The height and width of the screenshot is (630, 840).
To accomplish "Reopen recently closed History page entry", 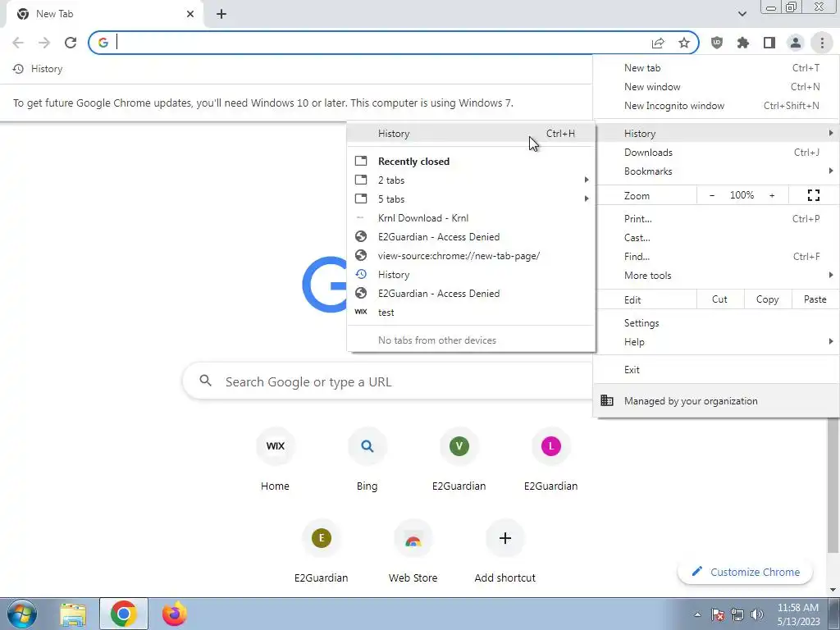I will point(472,274).
